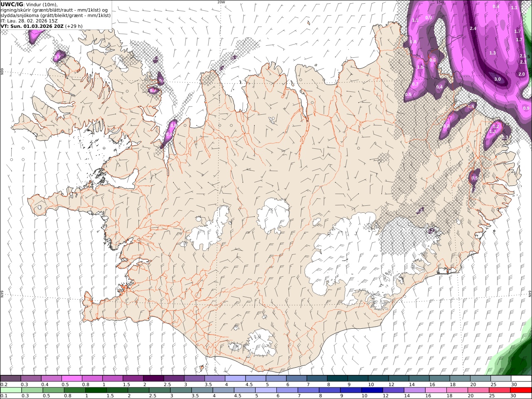Click the 'VT: Sun. 01.03.2026 20Z (+29 h)' line
This screenshot has height=399, width=532.
coord(42,26)
